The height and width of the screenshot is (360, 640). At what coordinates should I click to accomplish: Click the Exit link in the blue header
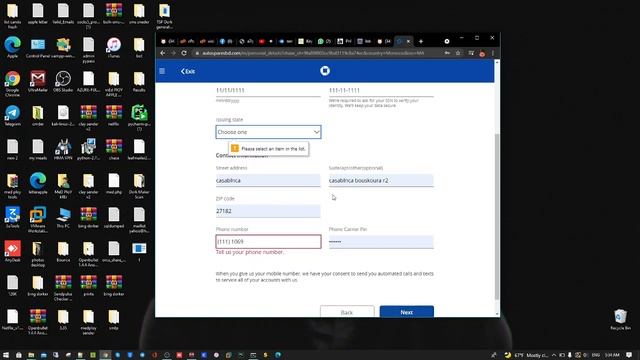(188, 71)
